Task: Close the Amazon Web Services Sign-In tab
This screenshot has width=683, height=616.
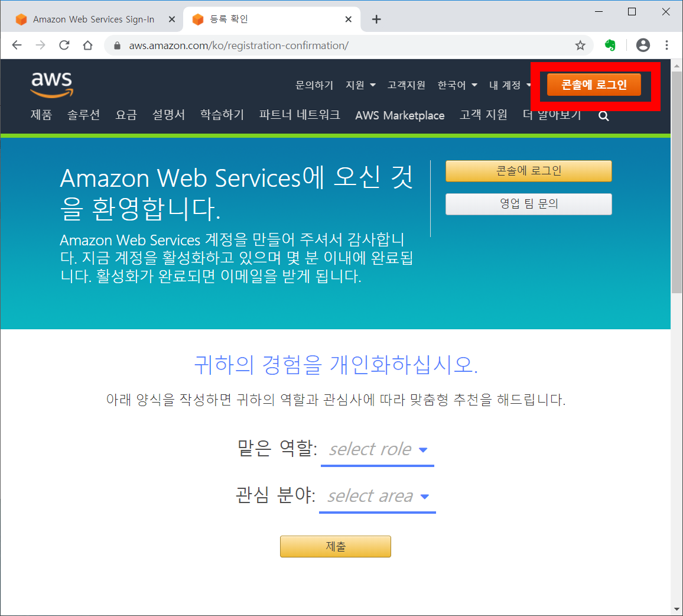Action: pyautogui.click(x=171, y=19)
